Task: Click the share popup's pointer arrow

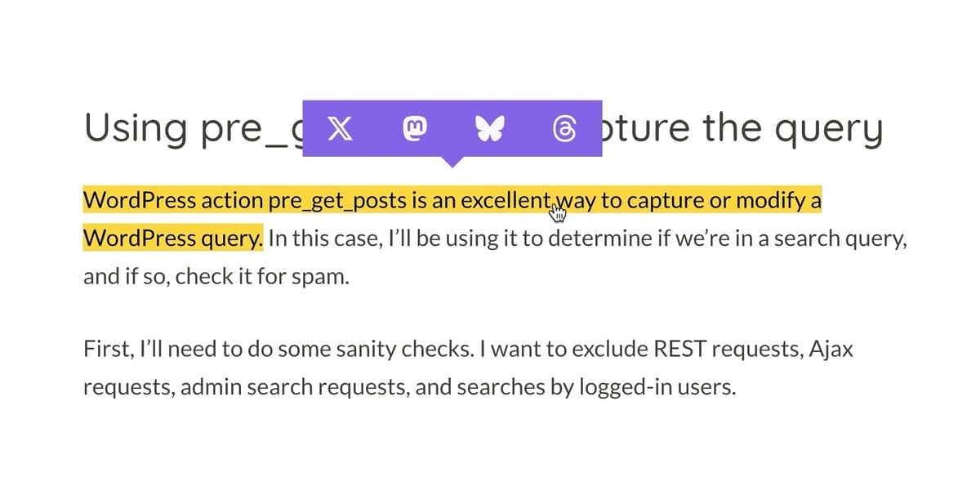Action: (452, 161)
